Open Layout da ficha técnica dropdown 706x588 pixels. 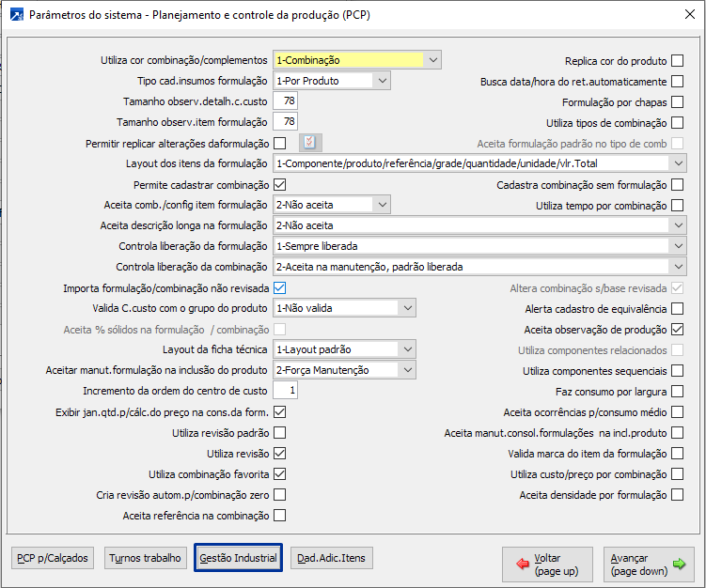(x=344, y=349)
